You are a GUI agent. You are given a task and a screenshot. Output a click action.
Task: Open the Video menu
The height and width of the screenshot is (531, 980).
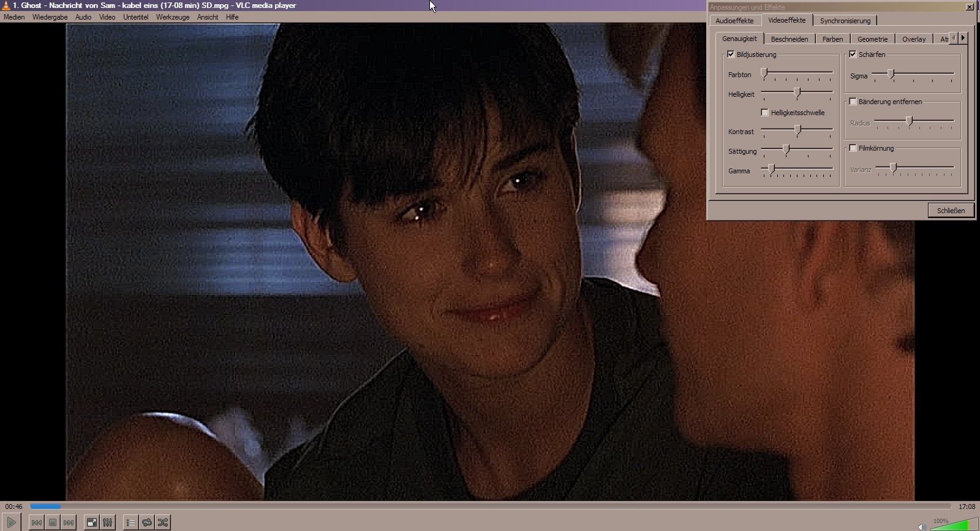click(107, 17)
